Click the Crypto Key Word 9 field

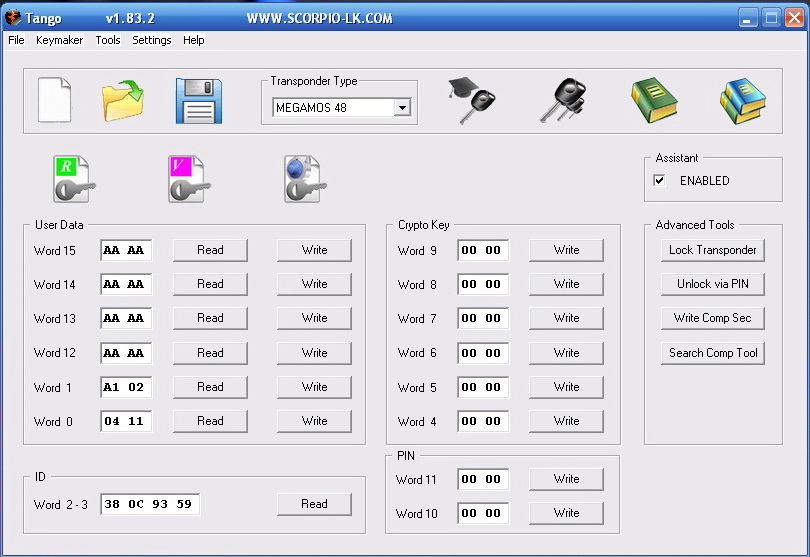(482, 250)
